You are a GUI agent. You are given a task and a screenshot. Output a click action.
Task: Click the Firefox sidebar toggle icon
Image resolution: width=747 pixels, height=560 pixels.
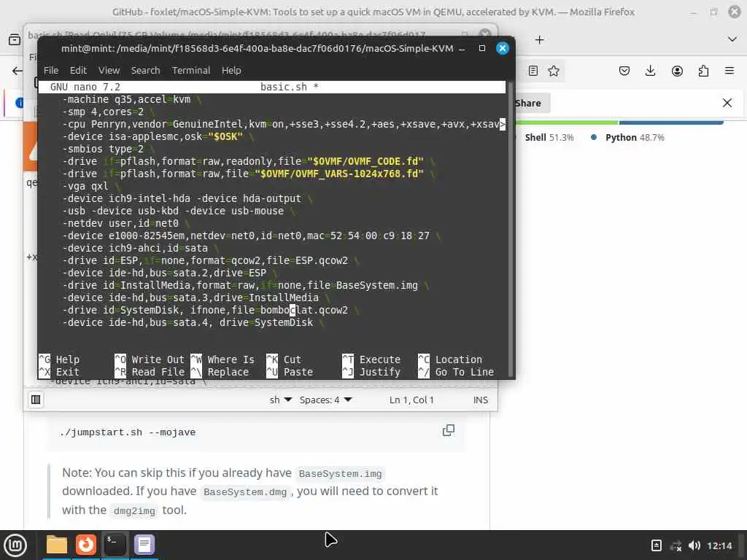tap(15, 40)
